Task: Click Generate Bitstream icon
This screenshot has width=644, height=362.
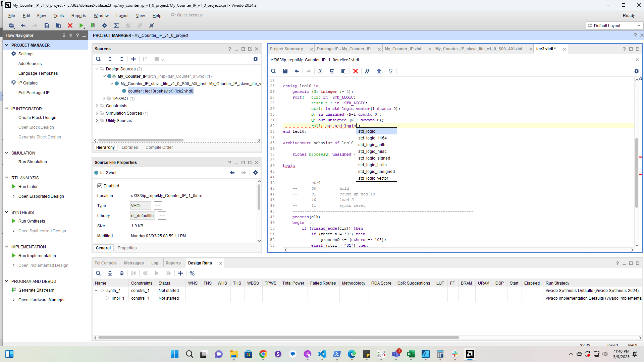Action: click(14, 290)
